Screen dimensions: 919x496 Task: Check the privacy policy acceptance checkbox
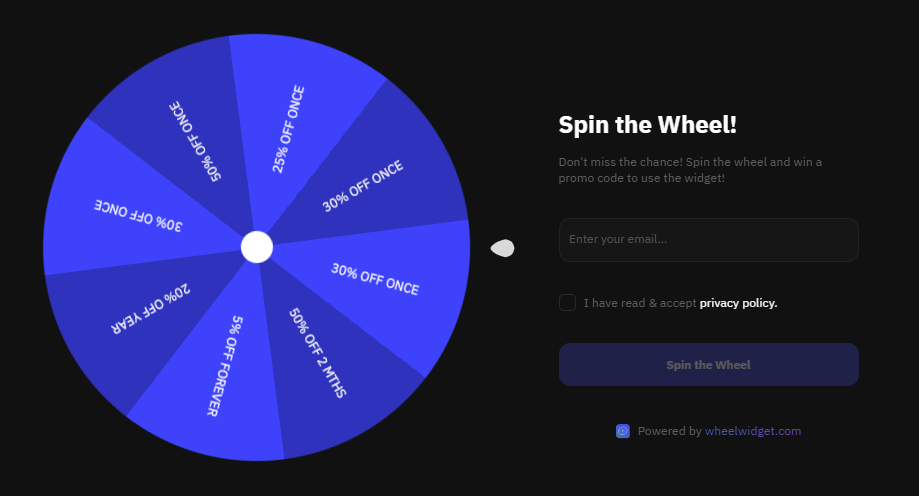click(x=567, y=302)
